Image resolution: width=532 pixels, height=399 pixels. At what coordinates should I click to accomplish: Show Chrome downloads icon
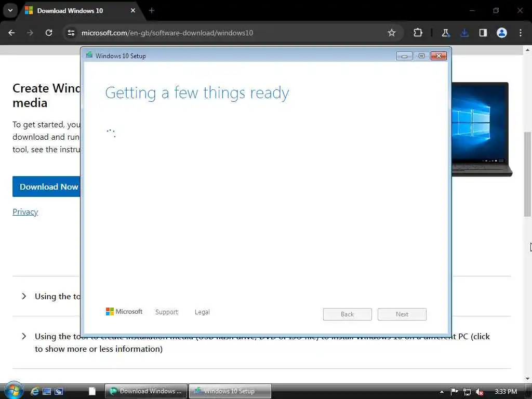[464, 33]
